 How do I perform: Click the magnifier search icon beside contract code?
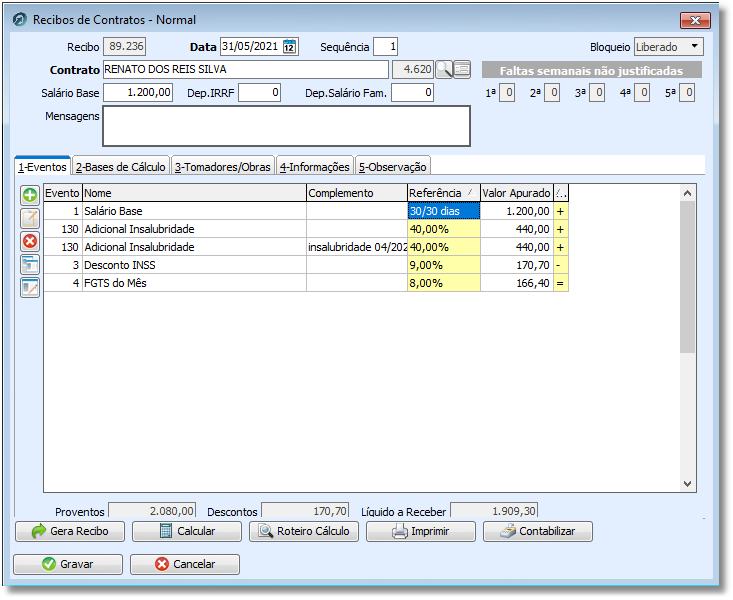444,70
